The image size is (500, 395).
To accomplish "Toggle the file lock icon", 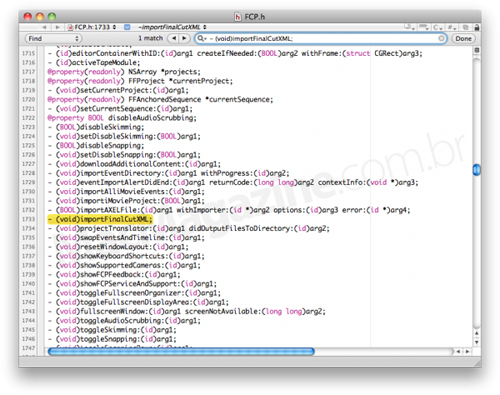I will 477,27.
